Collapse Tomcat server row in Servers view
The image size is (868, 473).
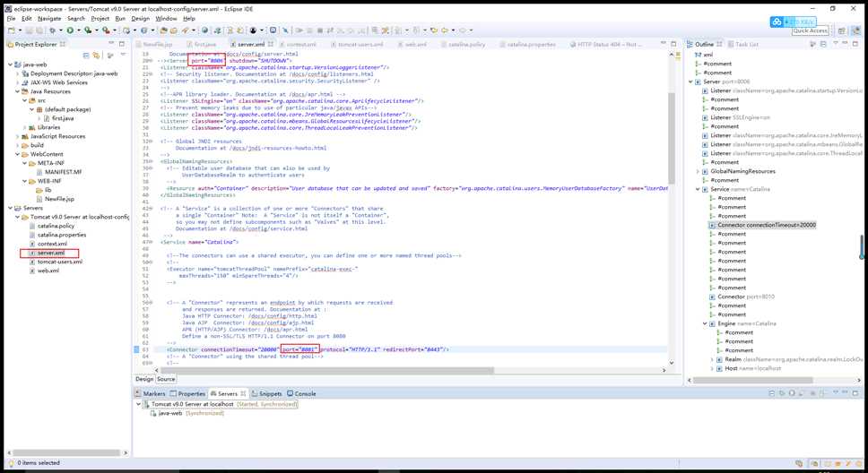click(138, 404)
